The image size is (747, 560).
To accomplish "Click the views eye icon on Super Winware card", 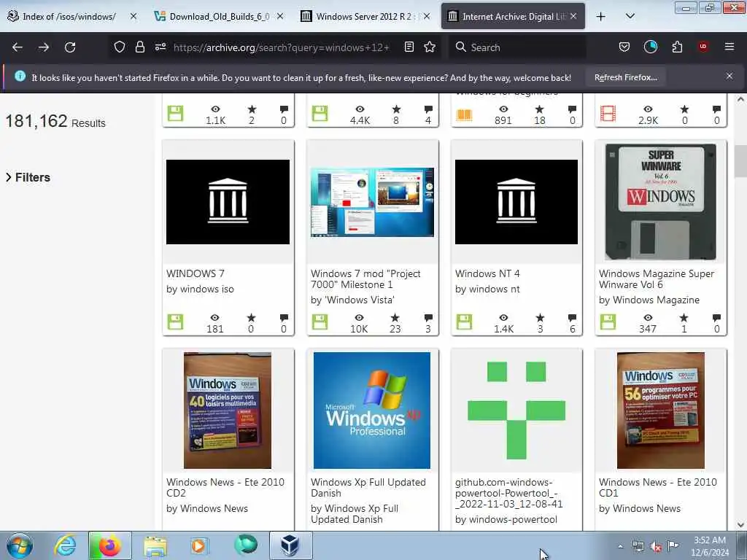I will click(648, 318).
